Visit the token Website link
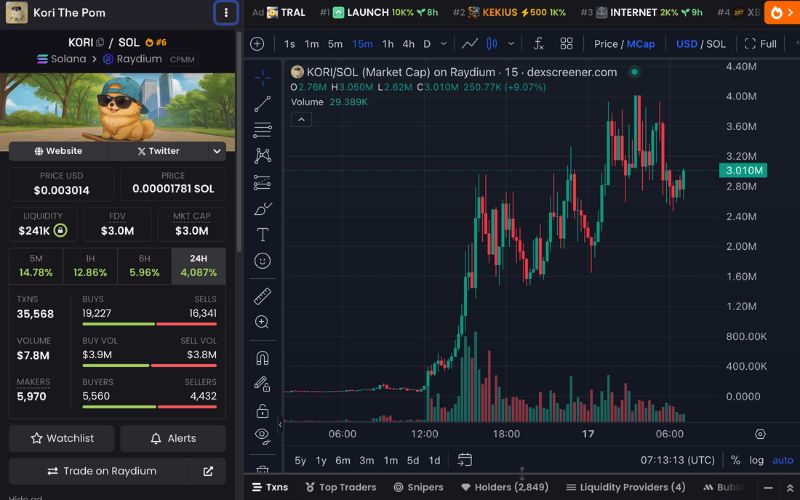Viewport: 800px width, 500px height. (x=58, y=151)
